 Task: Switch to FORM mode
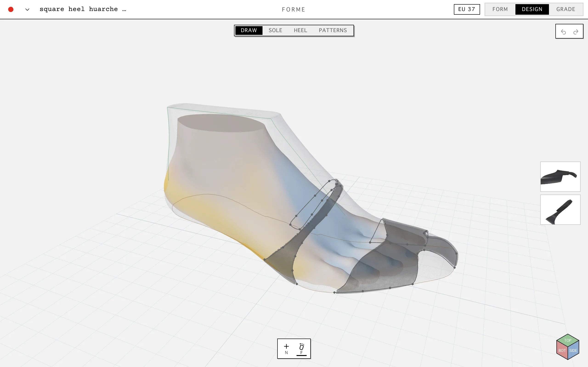pos(500,9)
